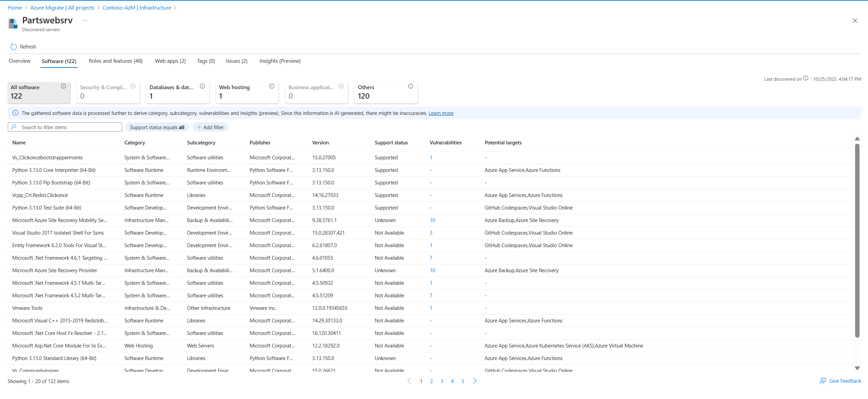Viewport: 868px width, 399px height.
Task: Go to next page with right chevron
Action: [475, 381]
